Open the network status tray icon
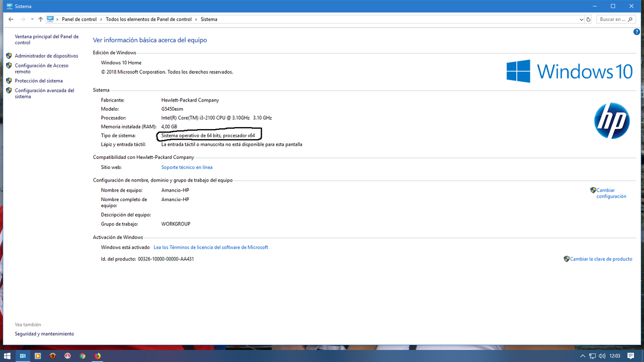This screenshot has height=362, width=644. pos(593,356)
